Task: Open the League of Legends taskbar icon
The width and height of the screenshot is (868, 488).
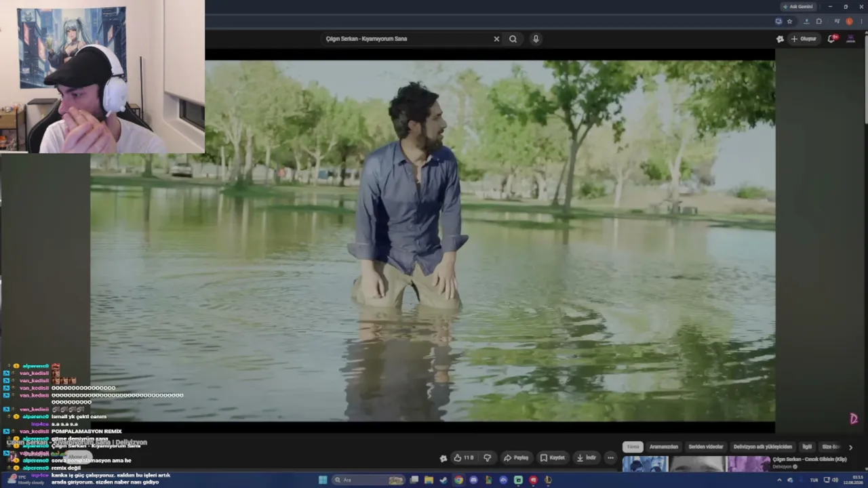Action: point(548,480)
